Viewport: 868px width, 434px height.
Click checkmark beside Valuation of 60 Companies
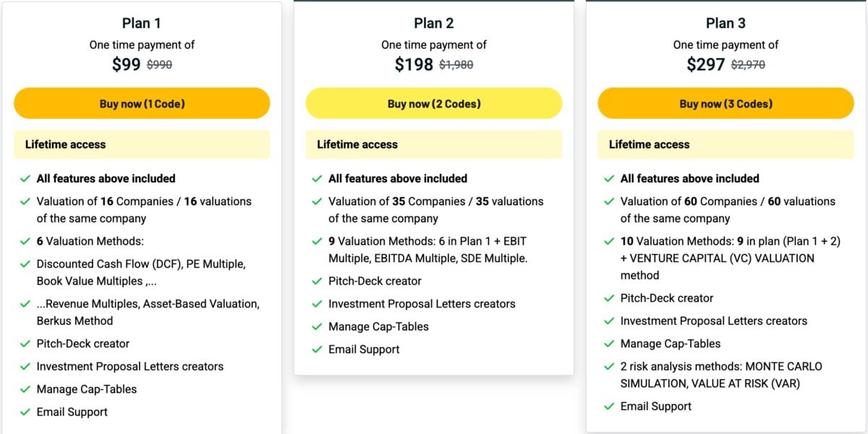609,202
